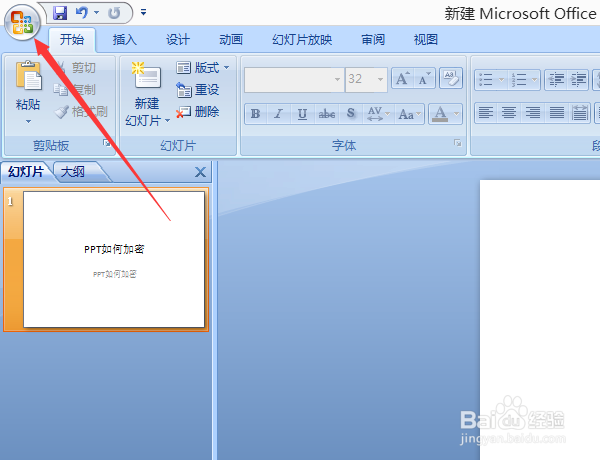
Task: Undo the last action
Action: pyautogui.click(x=82, y=13)
